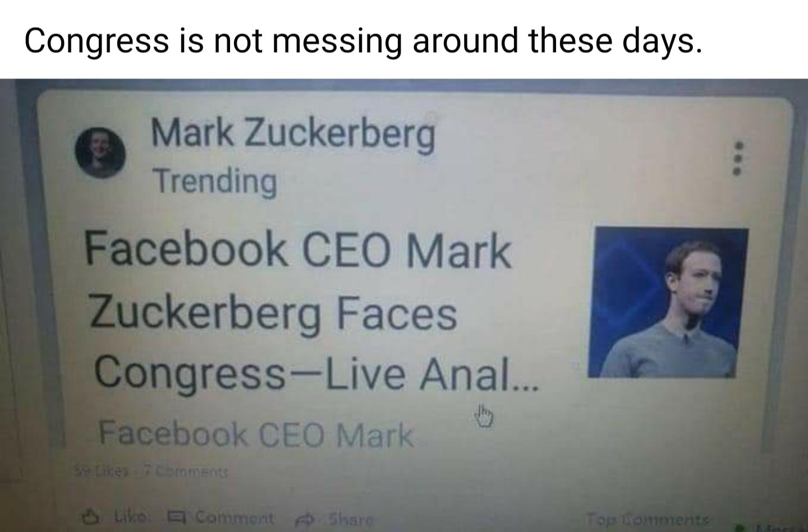Click the truncated "Live Anal..." headline ending
Image resolution: width=808 pixels, height=532 pixels.
click(x=431, y=374)
